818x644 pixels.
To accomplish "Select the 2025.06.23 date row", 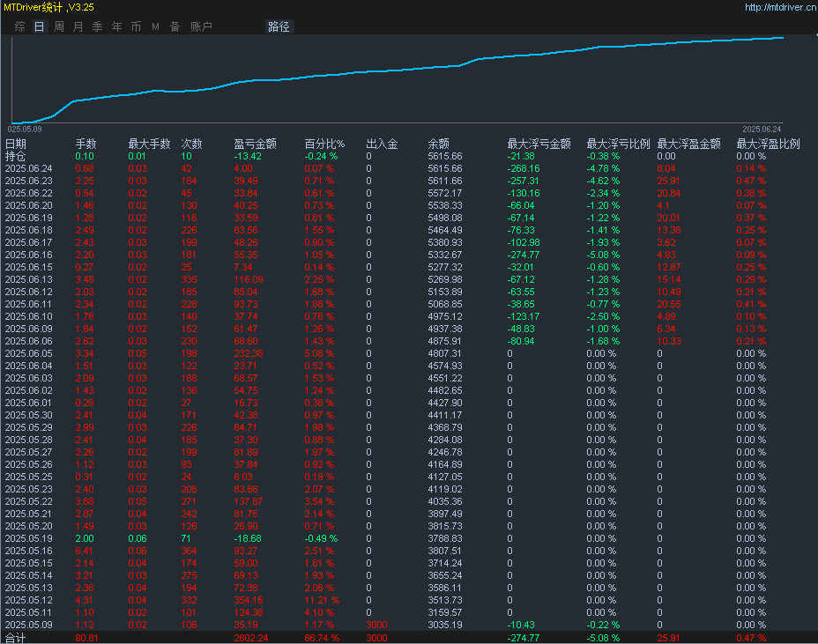I will click(29, 181).
